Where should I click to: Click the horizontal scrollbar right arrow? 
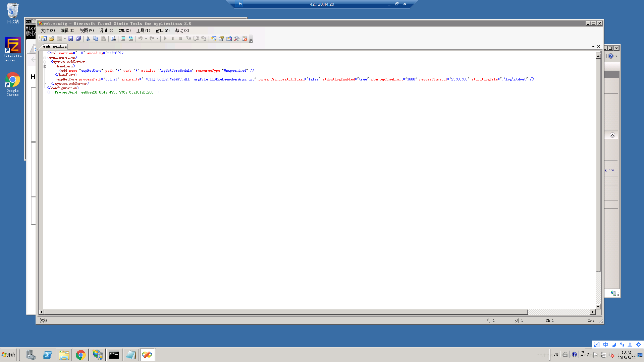(x=593, y=312)
